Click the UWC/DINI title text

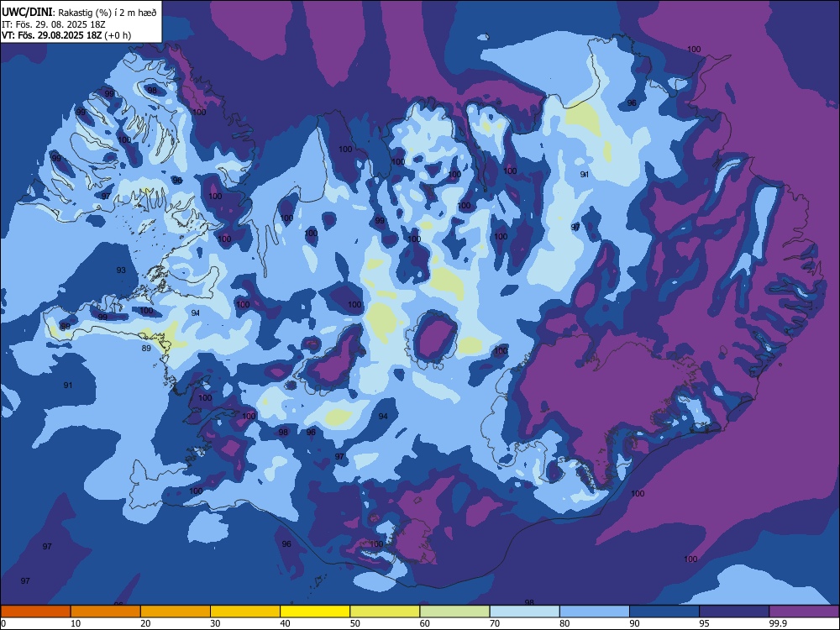tap(27, 12)
